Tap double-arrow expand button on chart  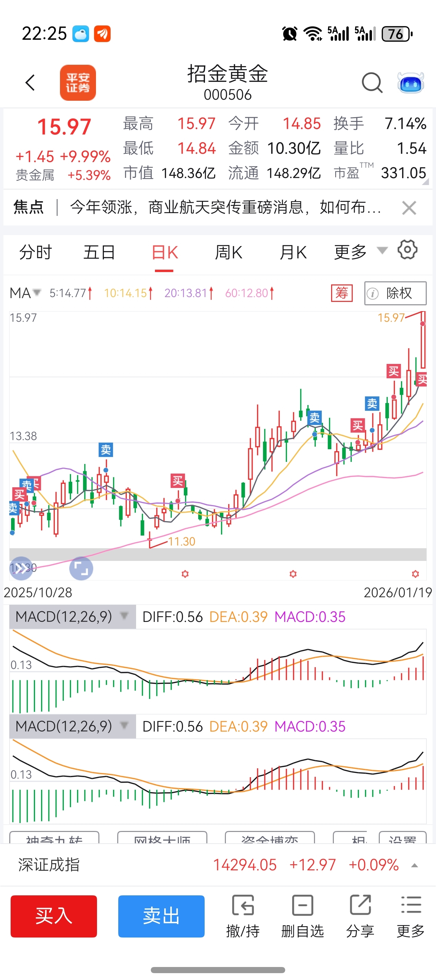(x=21, y=568)
